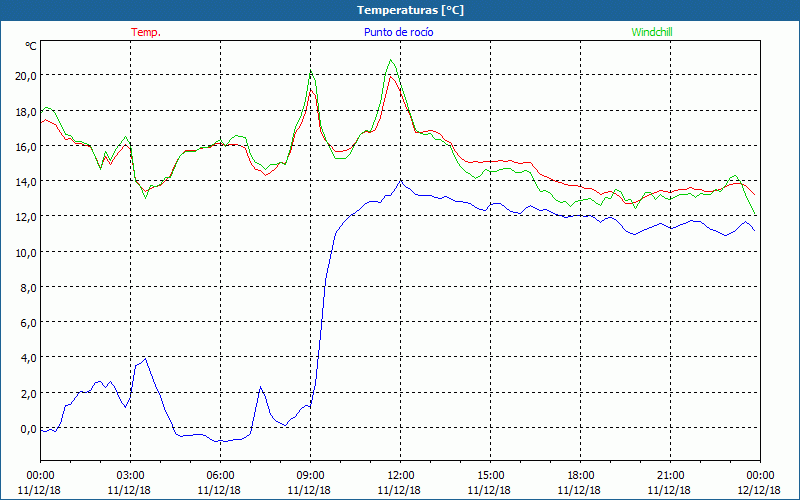
Task: Click the 12/12/18 date label
Action: coord(759,490)
